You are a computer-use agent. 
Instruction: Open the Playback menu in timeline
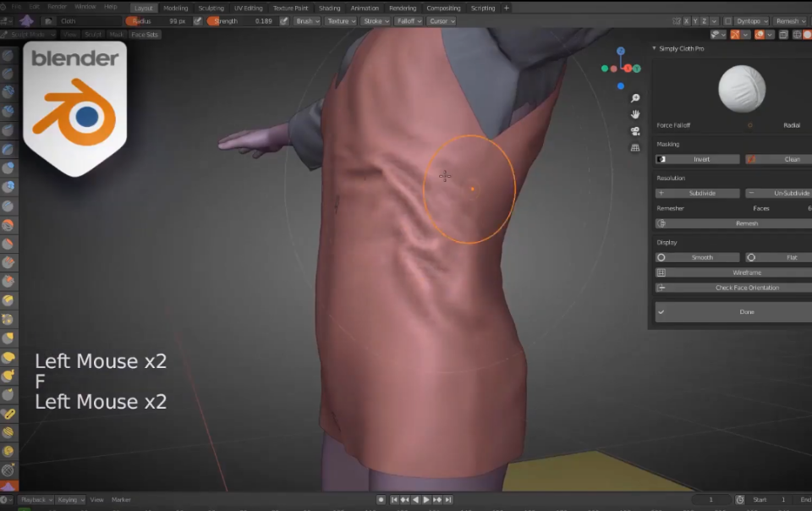pos(36,500)
